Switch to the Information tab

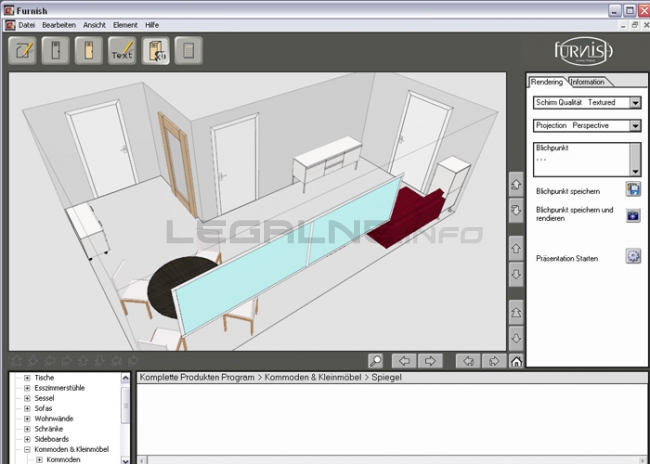(x=588, y=82)
